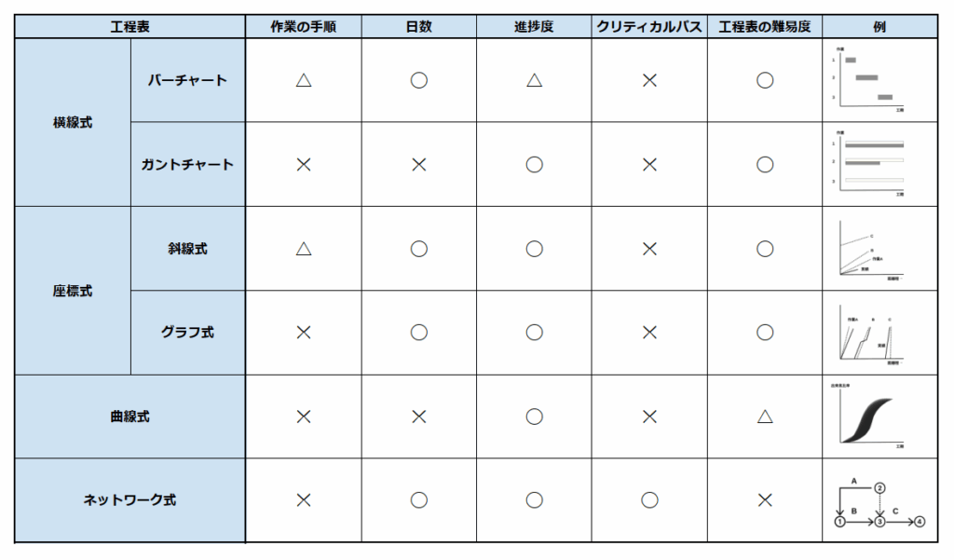
Task: Select the ガントチャート row label
Action: pos(187,165)
